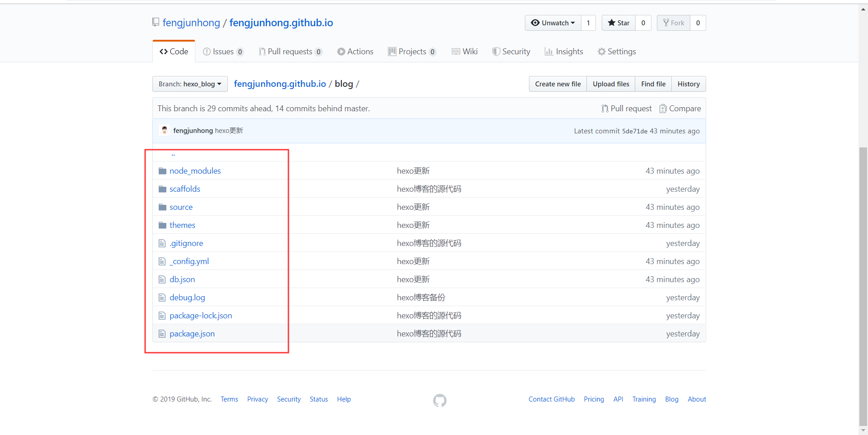Open the Insights tab
868x435 pixels.
point(564,52)
